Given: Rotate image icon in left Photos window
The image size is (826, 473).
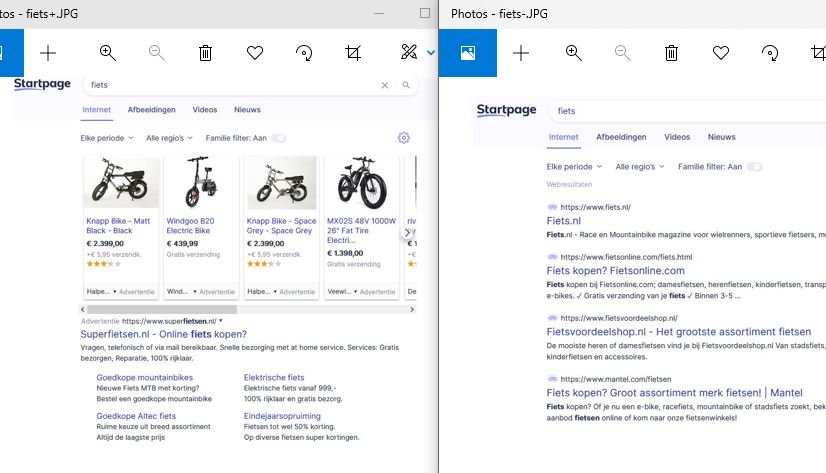Looking at the screenshot, I should (304, 53).
